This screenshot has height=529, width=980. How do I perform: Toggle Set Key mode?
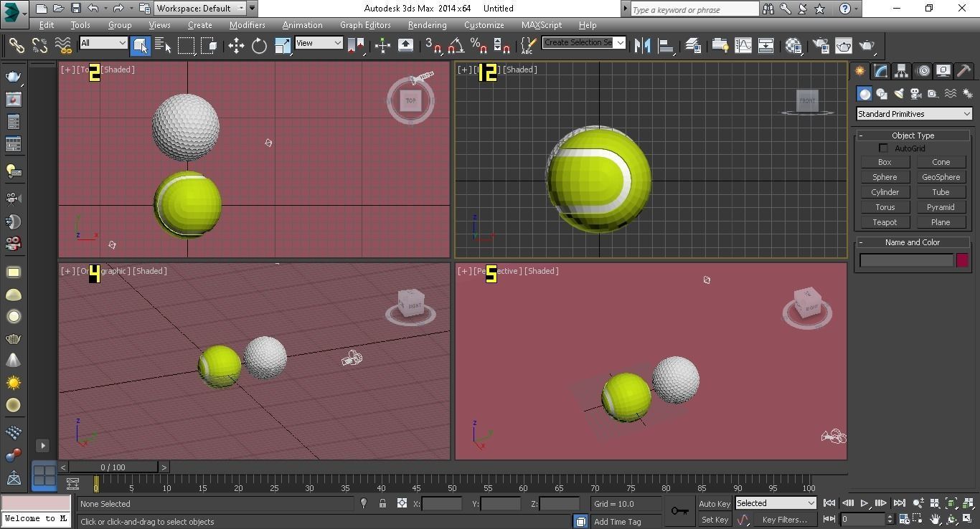tap(714, 520)
